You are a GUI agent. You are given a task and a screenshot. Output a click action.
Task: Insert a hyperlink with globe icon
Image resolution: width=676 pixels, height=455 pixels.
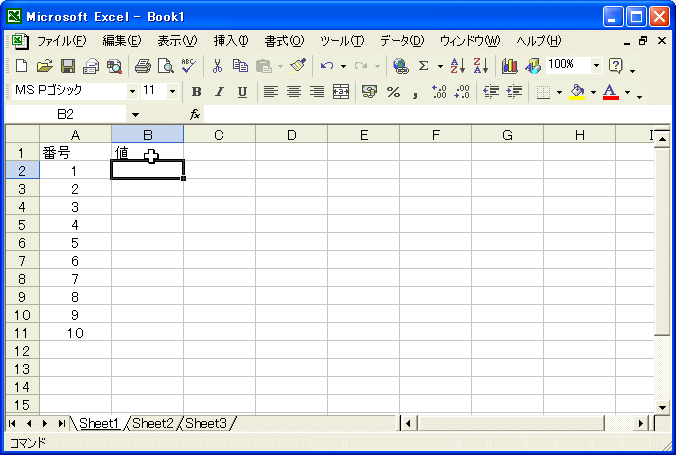pyautogui.click(x=401, y=66)
